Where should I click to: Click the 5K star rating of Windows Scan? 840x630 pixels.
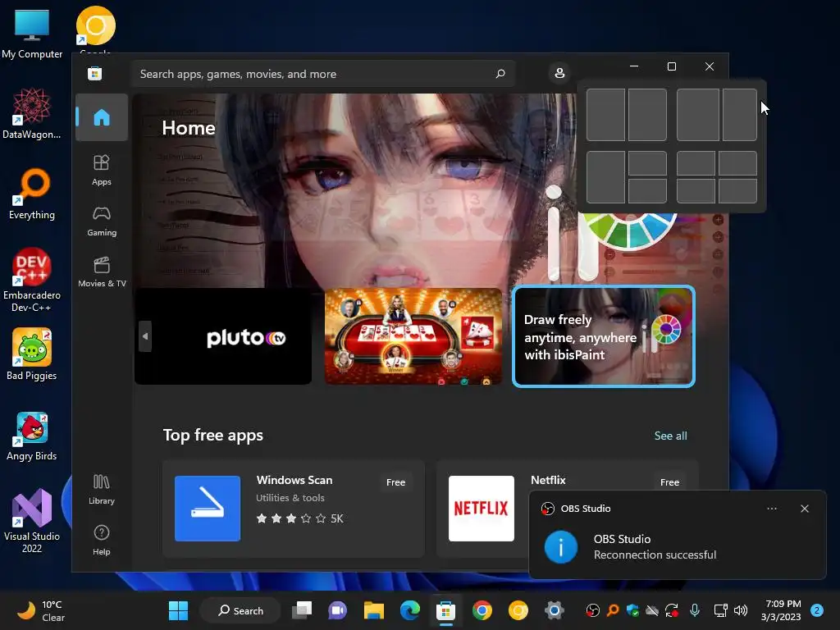[299, 518]
